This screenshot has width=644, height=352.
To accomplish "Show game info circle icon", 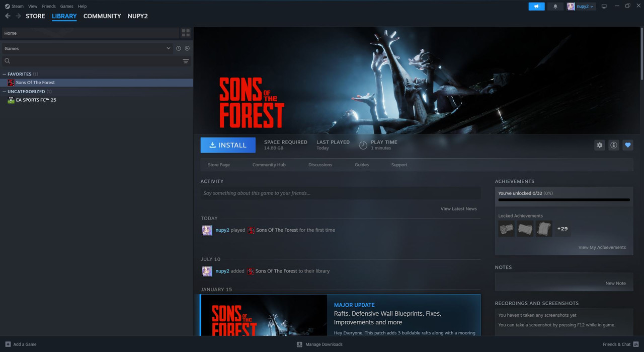I will coord(613,145).
